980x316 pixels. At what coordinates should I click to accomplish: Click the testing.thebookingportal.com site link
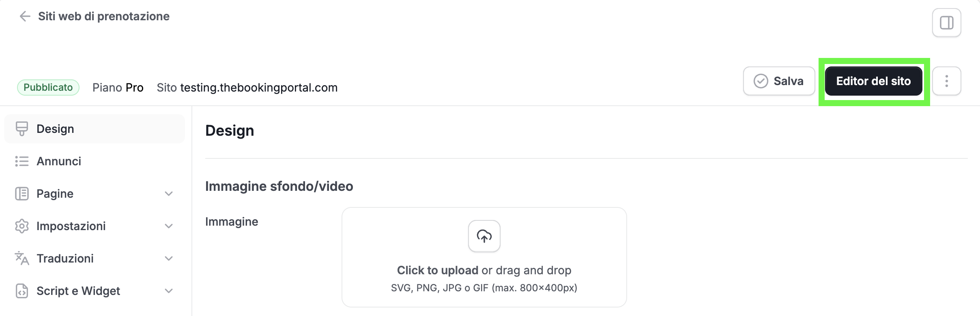click(259, 88)
